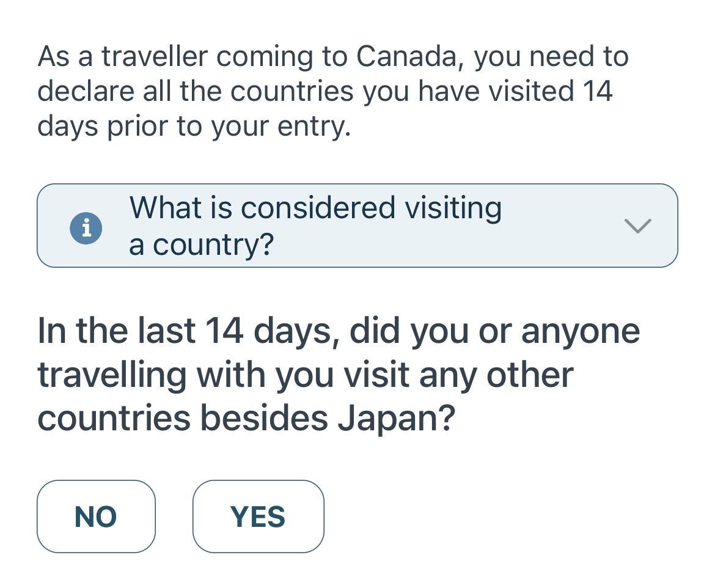Click the word "considered" in the info box
This screenshot has height=588, width=715.
pyautogui.click(x=318, y=208)
